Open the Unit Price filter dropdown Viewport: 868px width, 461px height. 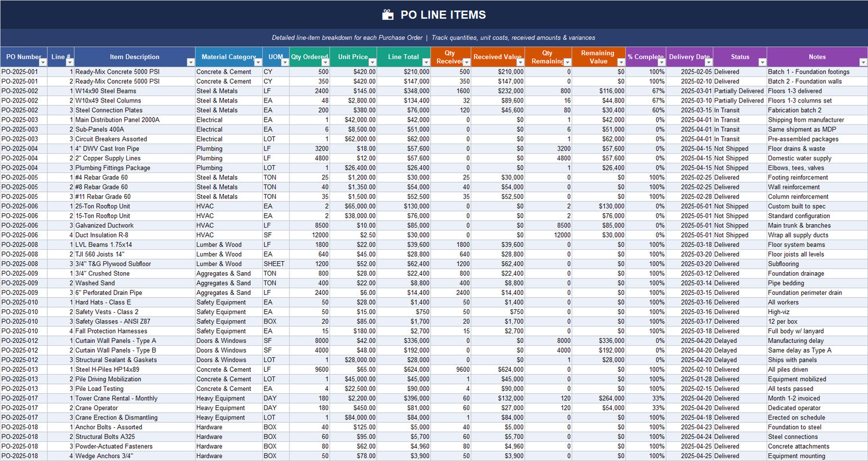click(x=372, y=62)
